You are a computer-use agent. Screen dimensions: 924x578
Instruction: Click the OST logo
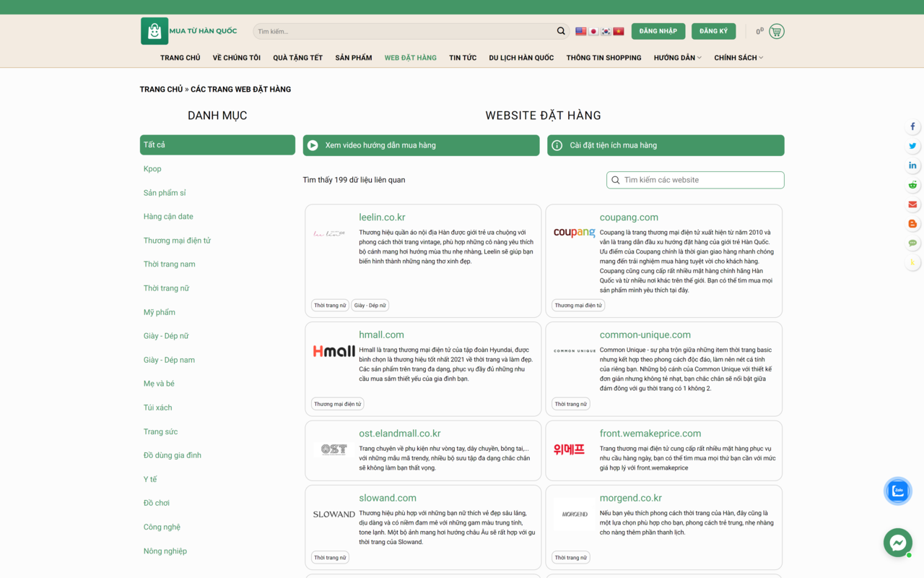click(334, 449)
